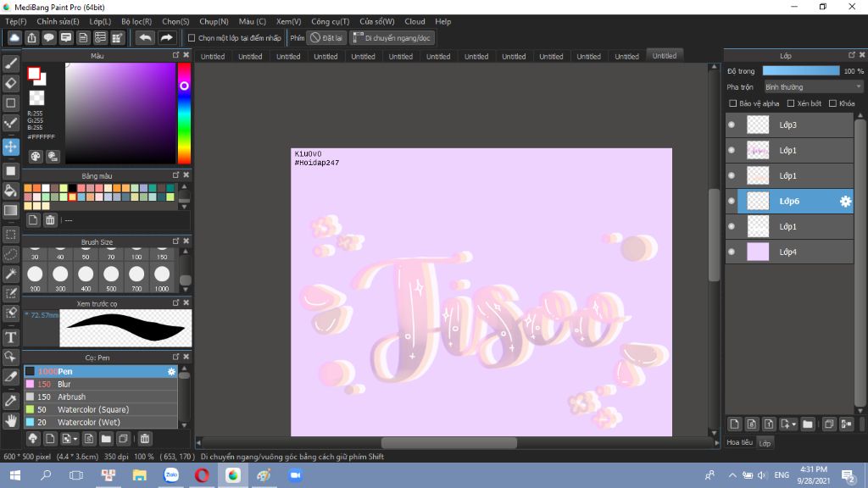Select the Bucket fill tool

[x=10, y=191]
